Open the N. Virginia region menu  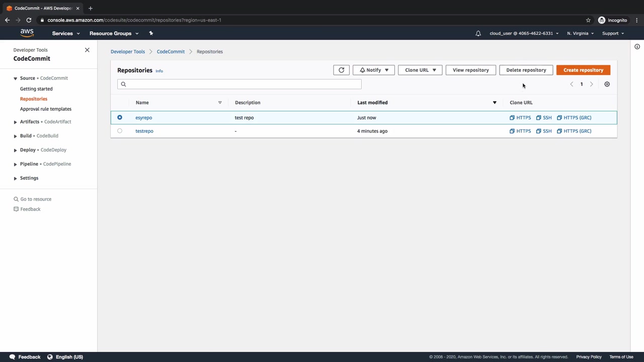(x=580, y=33)
